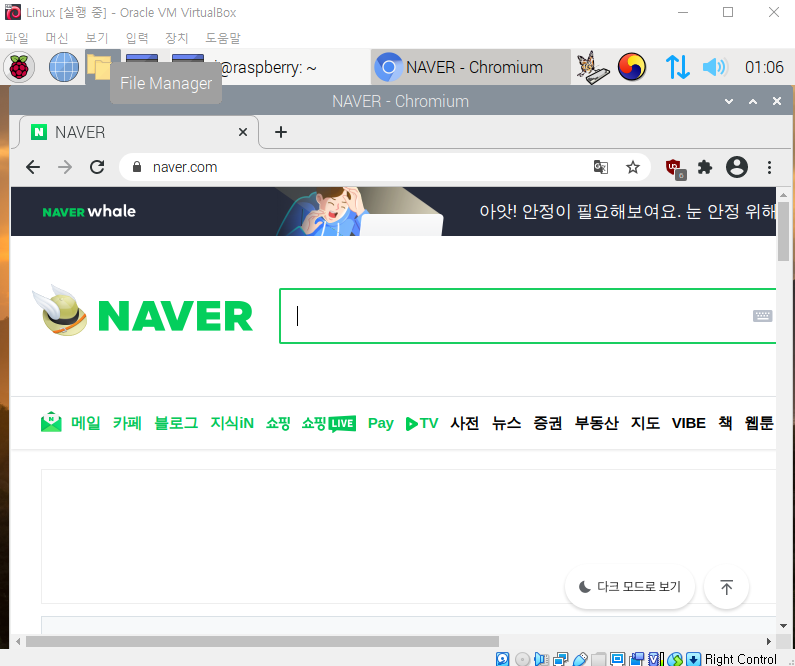
Task: Open Naver TV link
Action: [422, 423]
